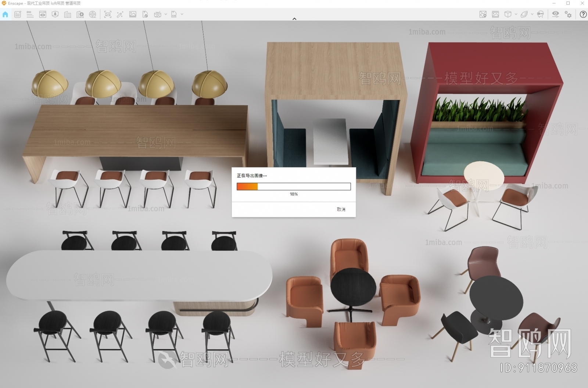Open the wing navigation mode dropdown arrow
The height and width of the screenshot is (388, 588).
[532, 14]
